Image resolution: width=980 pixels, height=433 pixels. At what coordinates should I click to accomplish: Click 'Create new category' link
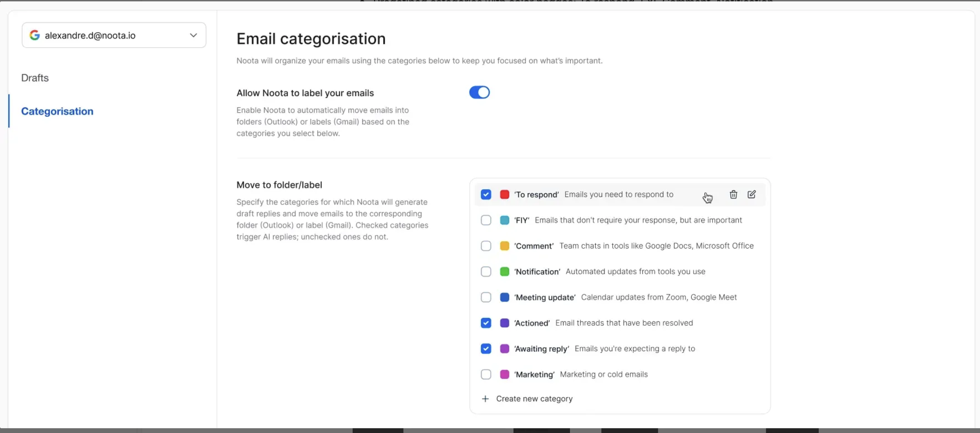(534, 399)
